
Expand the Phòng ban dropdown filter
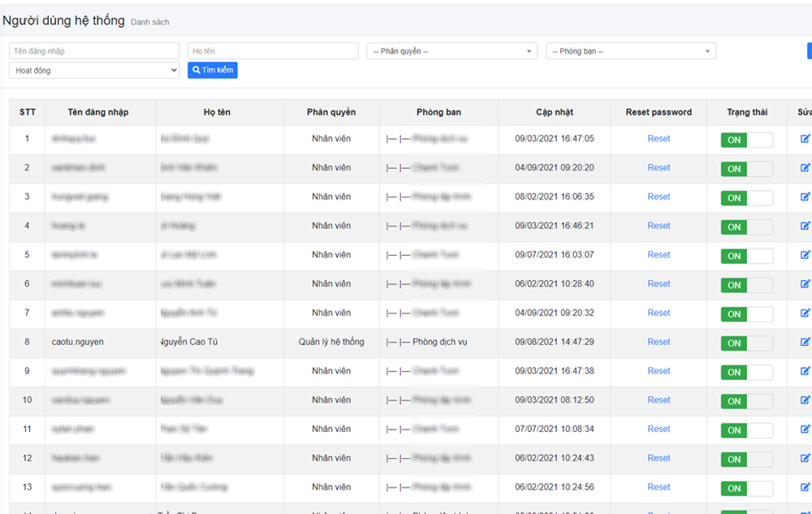click(x=631, y=51)
